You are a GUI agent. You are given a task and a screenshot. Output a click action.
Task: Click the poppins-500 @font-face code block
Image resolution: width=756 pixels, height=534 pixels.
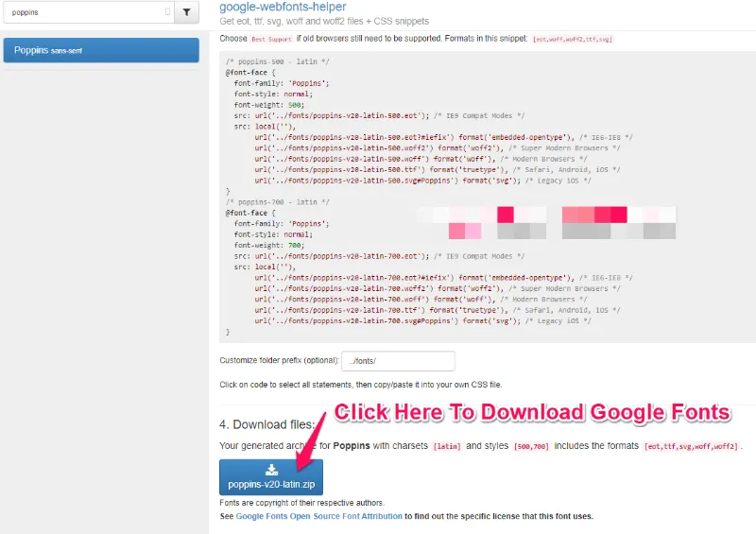(x=429, y=127)
